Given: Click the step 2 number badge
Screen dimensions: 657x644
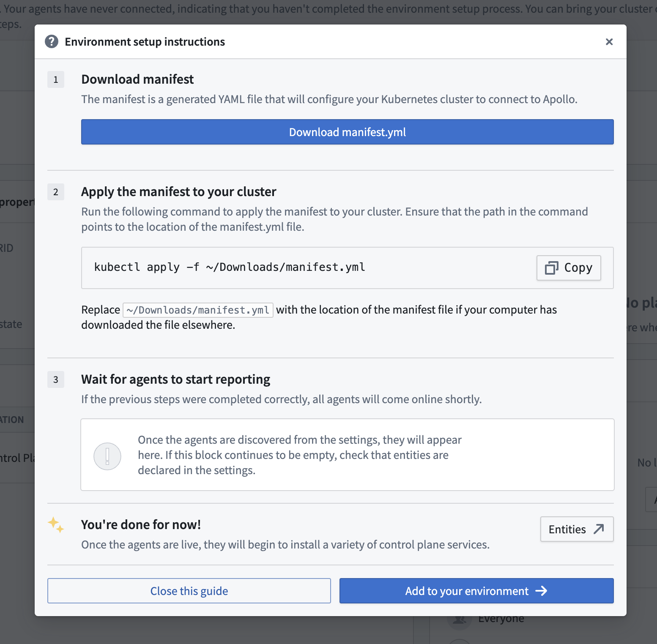Looking at the screenshot, I should (56, 192).
